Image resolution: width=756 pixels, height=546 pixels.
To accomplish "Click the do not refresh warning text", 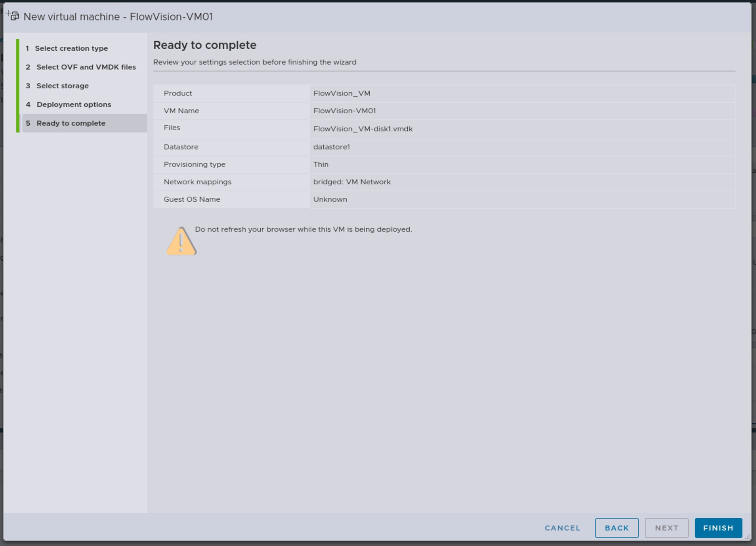I will 303,229.
